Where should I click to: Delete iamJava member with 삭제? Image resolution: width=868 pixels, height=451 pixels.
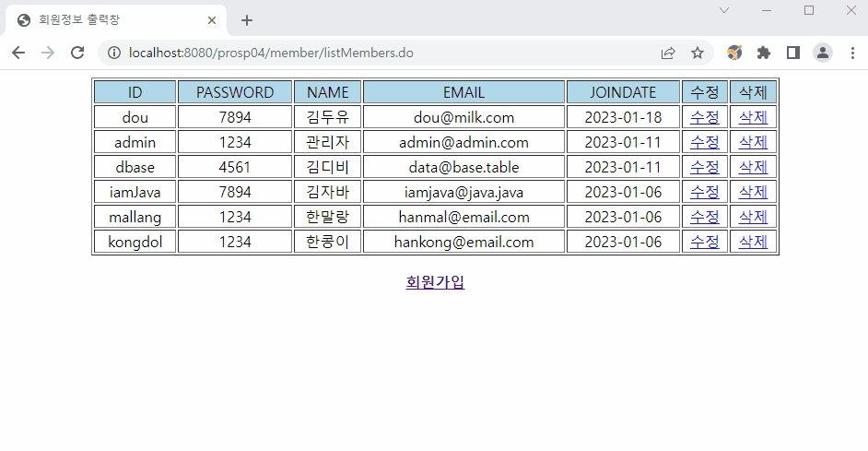[754, 192]
